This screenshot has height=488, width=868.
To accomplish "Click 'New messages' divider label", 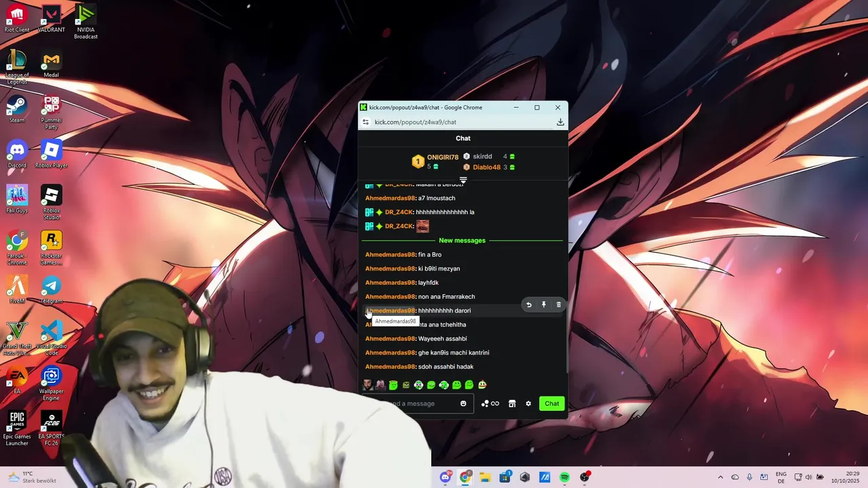I will 462,241.
